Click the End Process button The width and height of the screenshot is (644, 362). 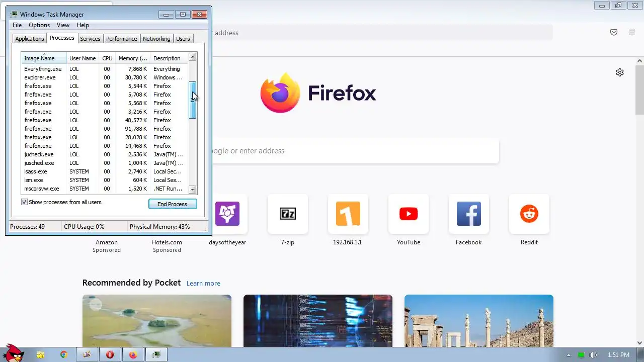173,204
